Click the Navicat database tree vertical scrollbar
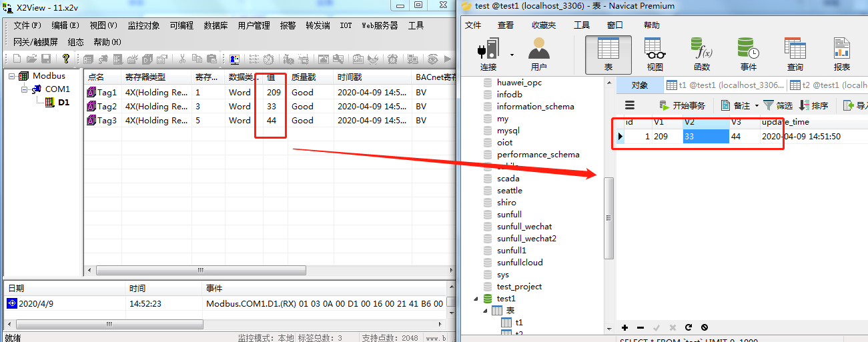The width and height of the screenshot is (868, 342). [608, 217]
